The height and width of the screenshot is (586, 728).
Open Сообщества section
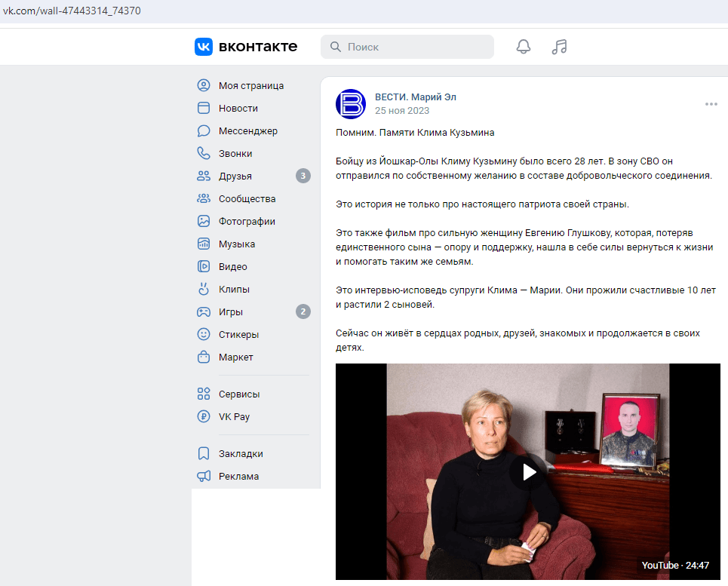(x=247, y=198)
